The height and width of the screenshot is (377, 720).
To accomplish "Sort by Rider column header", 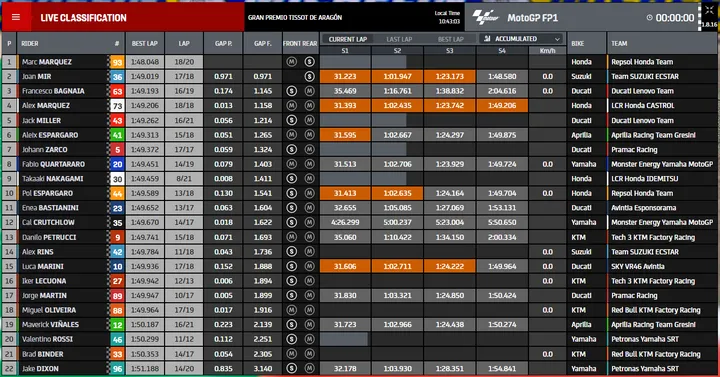I will [x=30, y=44].
